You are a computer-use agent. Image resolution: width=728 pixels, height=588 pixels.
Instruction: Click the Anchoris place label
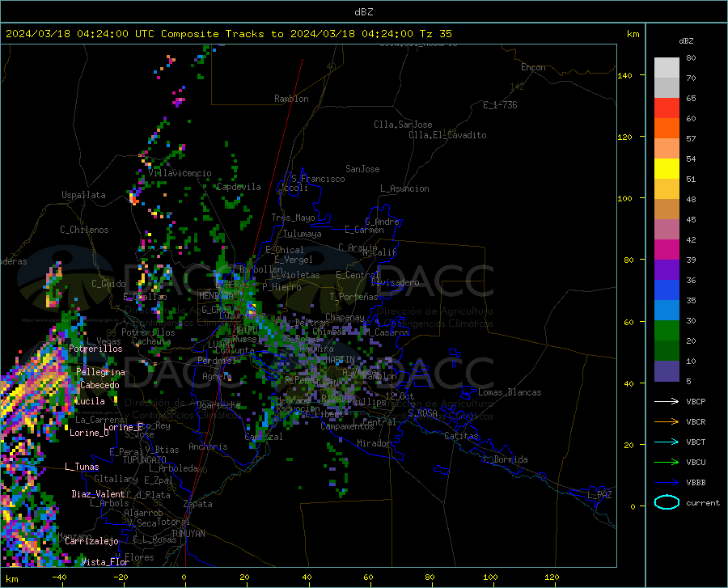(x=208, y=446)
